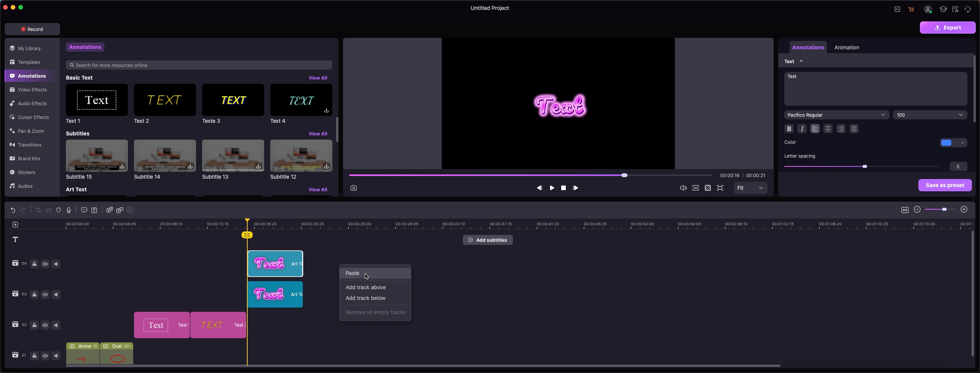Viewport: 980px width, 373px height.
Task: Take a snapshot with the camera icon
Action: 354,188
